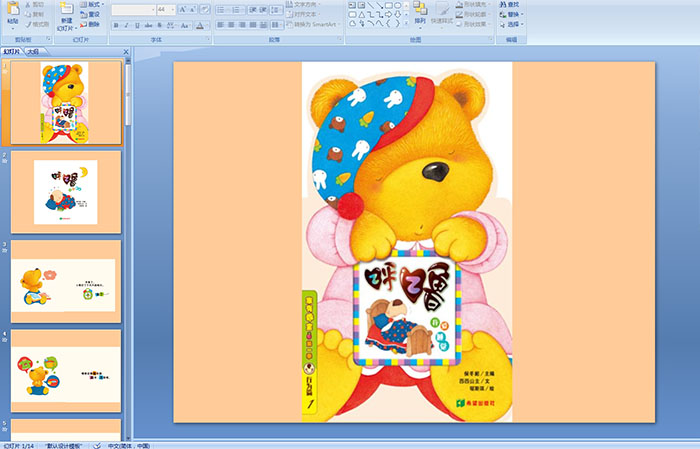Select slide 2 thumbnail
Screen dimensions: 700x449
tap(66, 192)
